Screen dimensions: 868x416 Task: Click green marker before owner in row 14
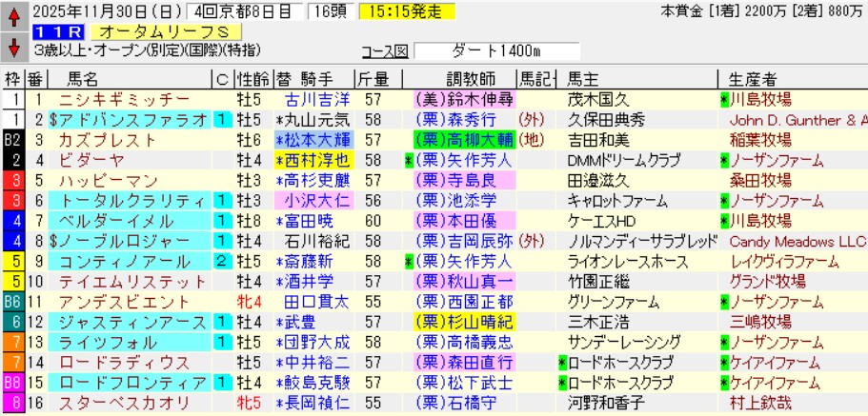point(563,363)
